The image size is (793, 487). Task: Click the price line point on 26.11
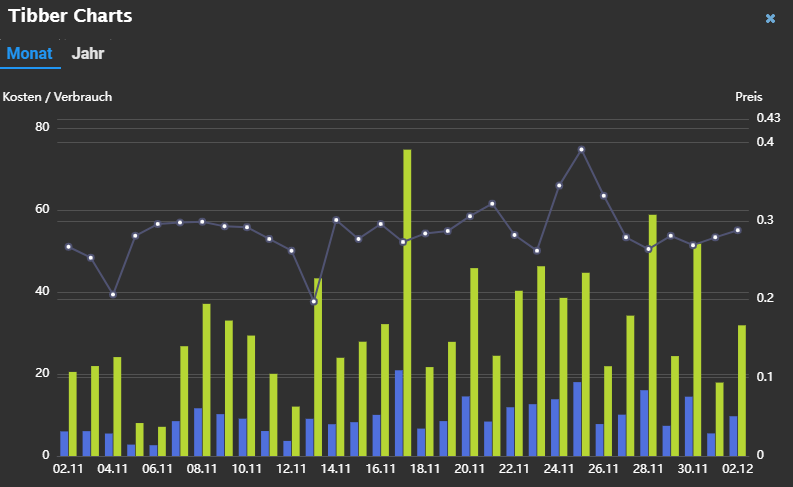click(603, 196)
